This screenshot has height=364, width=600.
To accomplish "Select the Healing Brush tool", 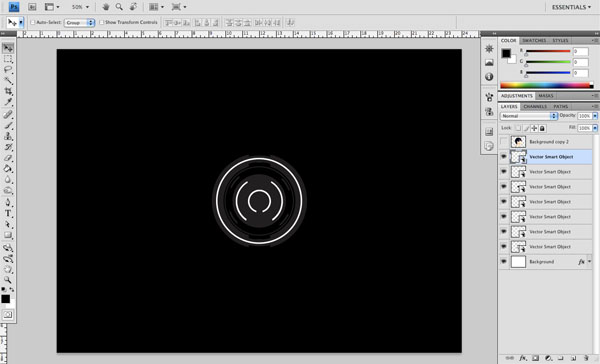I will point(8,114).
